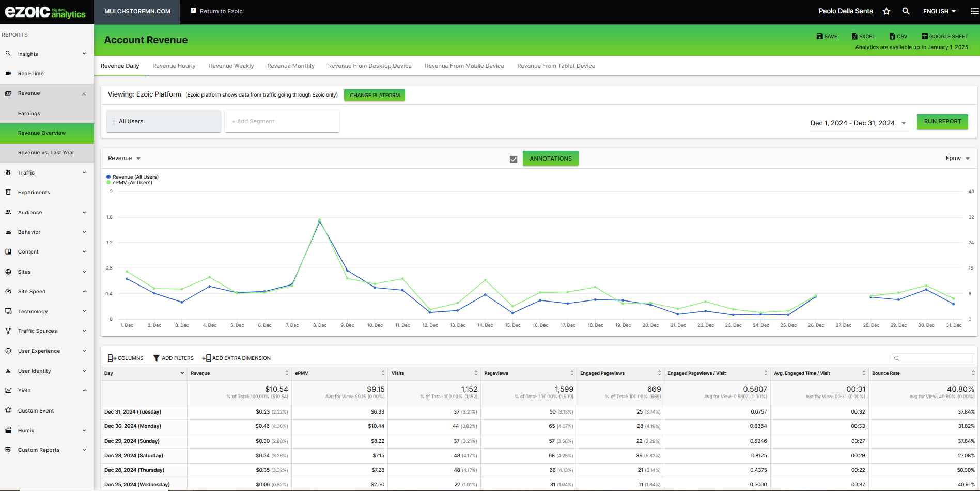Toggle the annotations checkbox
The height and width of the screenshot is (491, 980).
(514, 159)
